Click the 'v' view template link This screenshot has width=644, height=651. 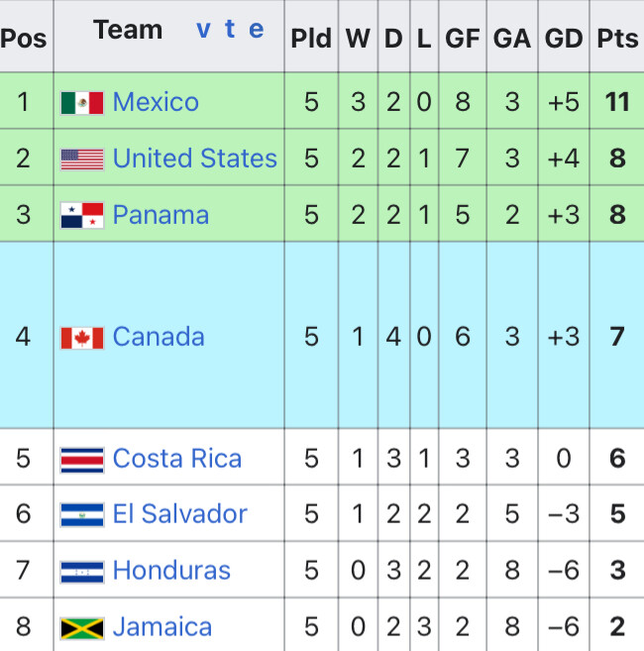point(203,30)
